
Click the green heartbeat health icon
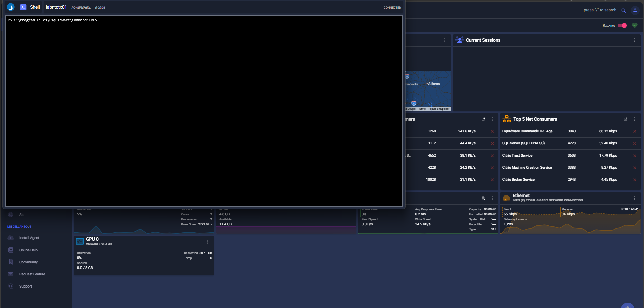pyautogui.click(x=635, y=25)
